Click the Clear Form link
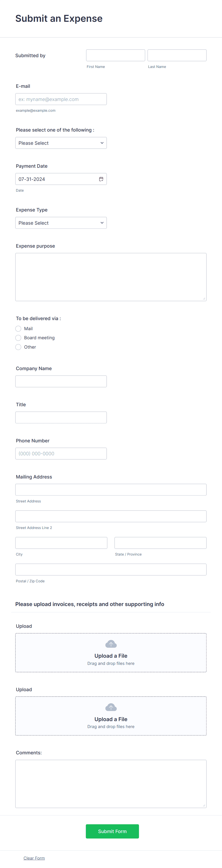222x868 pixels. tap(34, 858)
